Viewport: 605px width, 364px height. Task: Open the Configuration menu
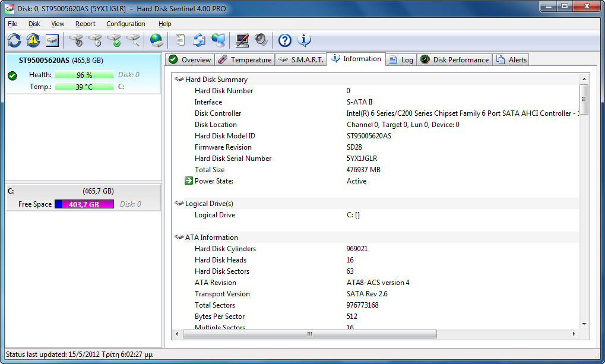tap(126, 24)
